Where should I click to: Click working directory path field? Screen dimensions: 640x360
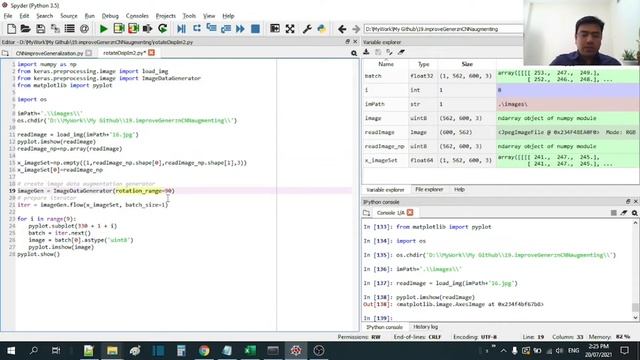click(443, 29)
